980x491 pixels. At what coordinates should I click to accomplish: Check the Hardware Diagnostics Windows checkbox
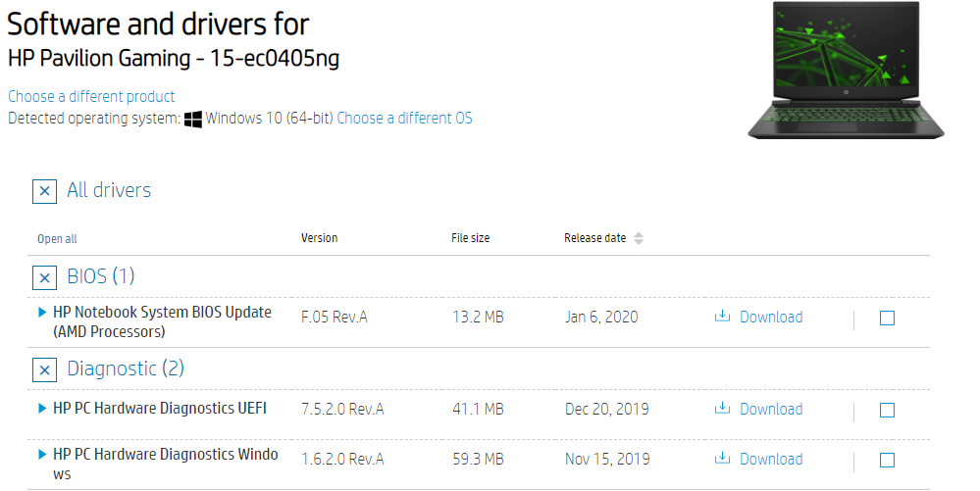[x=887, y=460]
